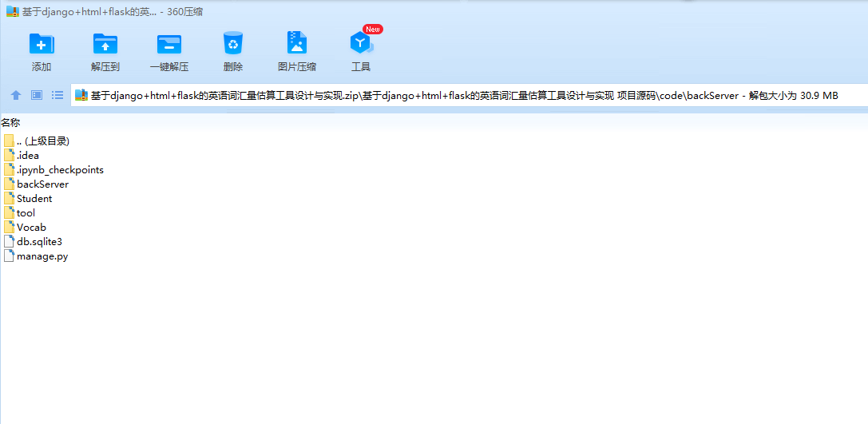The width and height of the screenshot is (868, 424).
Task: Select the 'backServer' name text
Action: tap(42, 184)
